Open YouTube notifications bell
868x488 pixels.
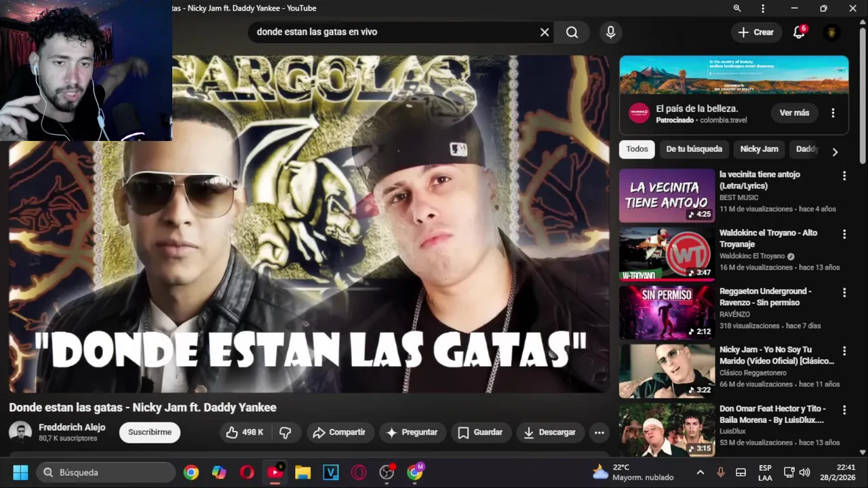tap(799, 32)
